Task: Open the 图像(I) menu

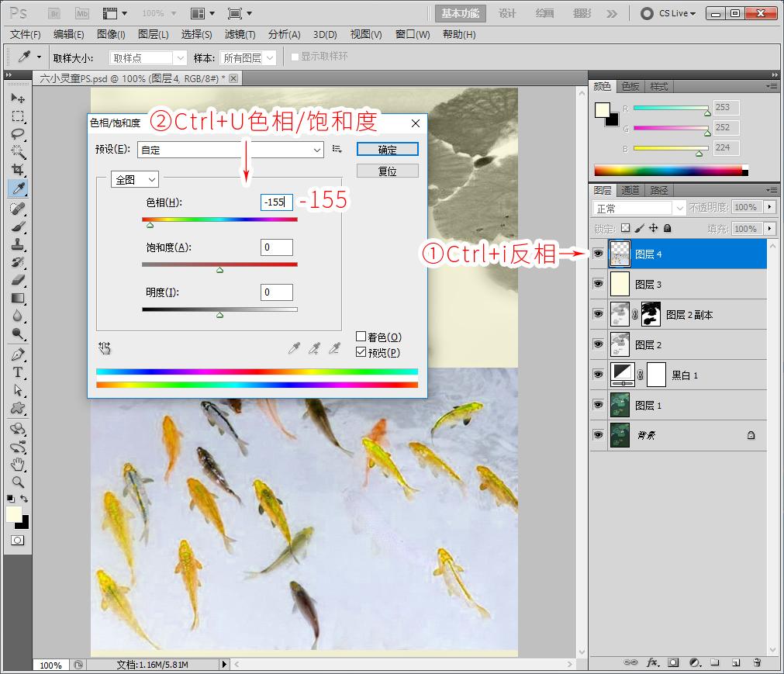Action: [111, 34]
